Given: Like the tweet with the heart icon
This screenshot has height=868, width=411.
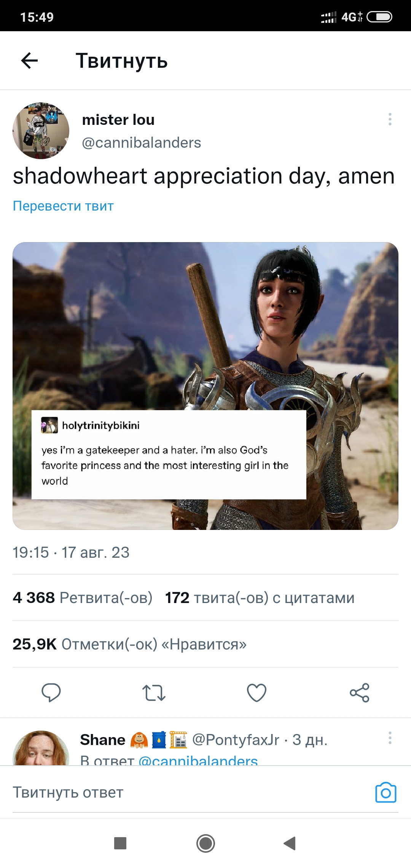Looking at the screenshot, I should tap(257, 692).
